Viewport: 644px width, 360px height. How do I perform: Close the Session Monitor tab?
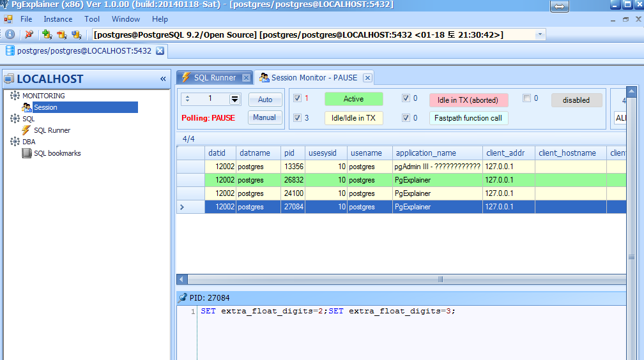click(367, 78)
